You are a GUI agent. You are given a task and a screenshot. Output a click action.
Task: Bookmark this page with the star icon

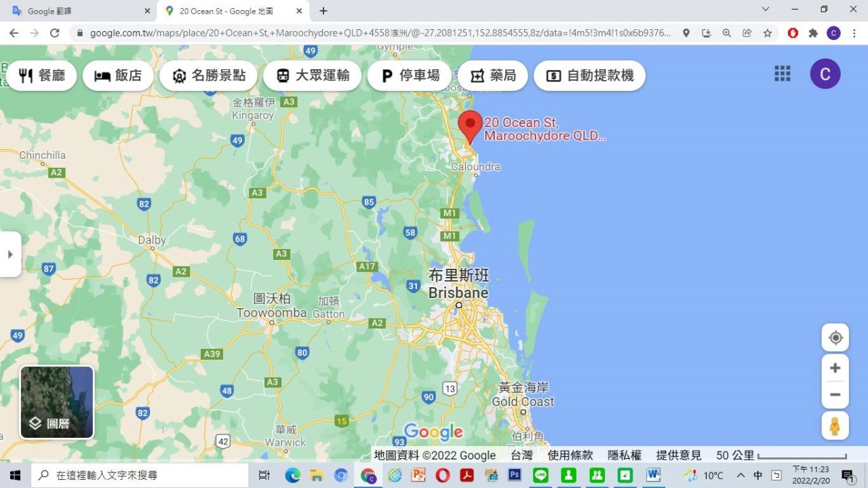[x=768, y=33]
